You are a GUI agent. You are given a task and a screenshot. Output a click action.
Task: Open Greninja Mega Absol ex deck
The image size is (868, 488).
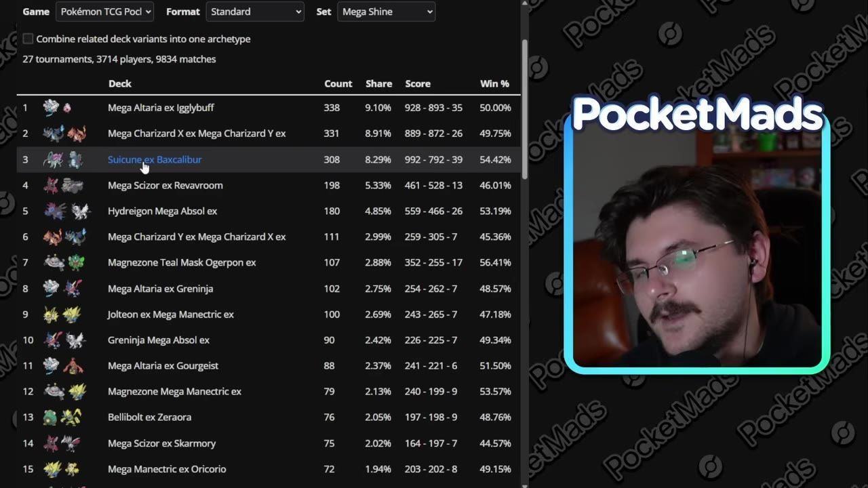pos(159,340)
